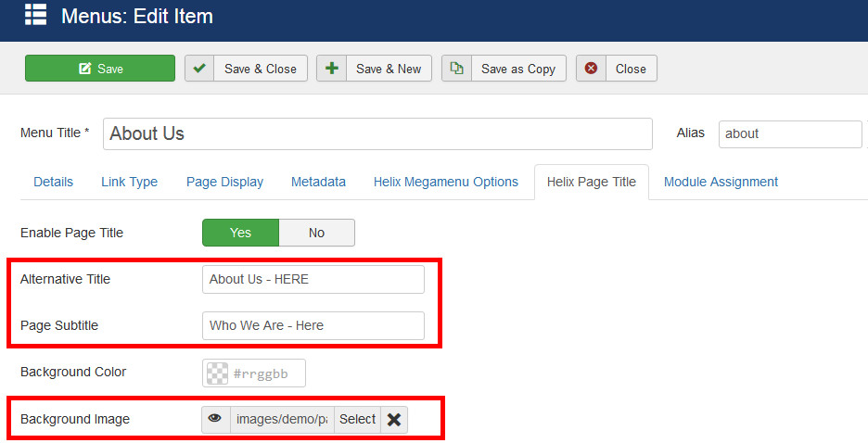
Task: Switch to Module Assignment tab
Action: pyautogui.click(x=721, y=182)
